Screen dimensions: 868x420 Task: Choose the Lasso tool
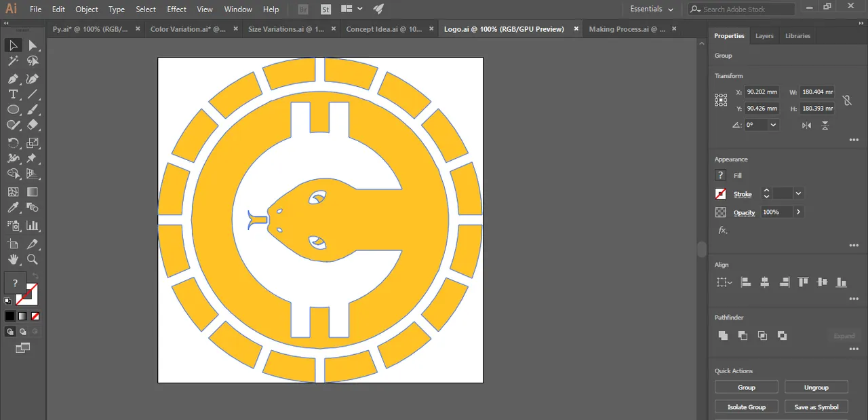click(32, 62)
